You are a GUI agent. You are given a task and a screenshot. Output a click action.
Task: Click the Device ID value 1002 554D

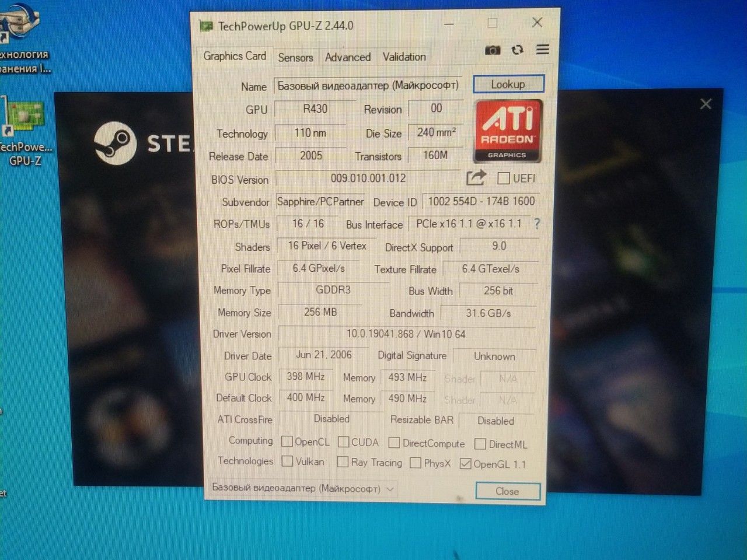point(481,201)
